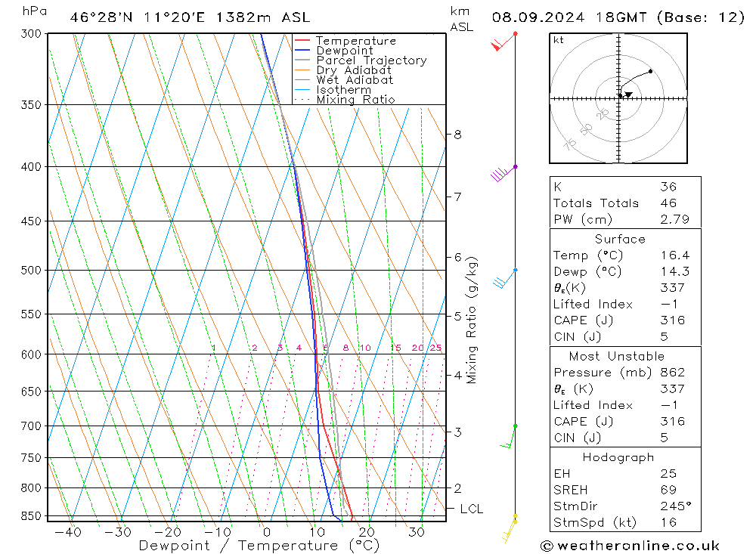Click the PW (cm) value 2.79
756x554 pixels.
[674, 219]
